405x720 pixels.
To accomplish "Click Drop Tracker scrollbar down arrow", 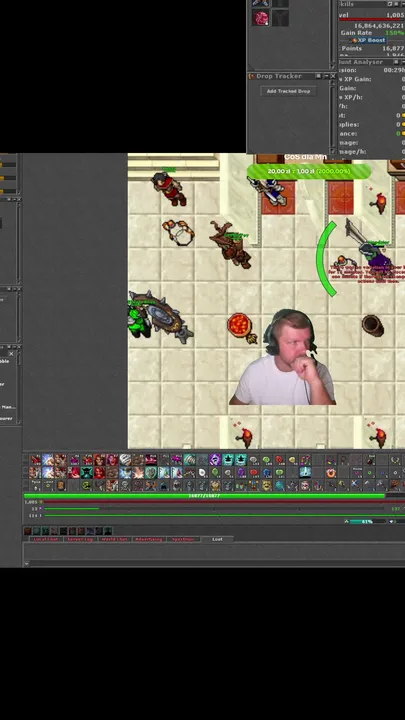I will tap(333, 152).
